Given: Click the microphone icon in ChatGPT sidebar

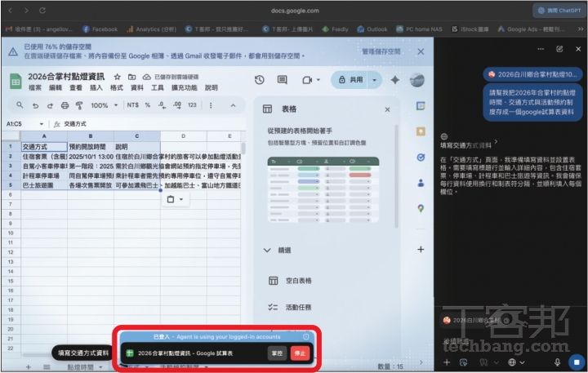Looking at the screenshot, I should (557, 362).
